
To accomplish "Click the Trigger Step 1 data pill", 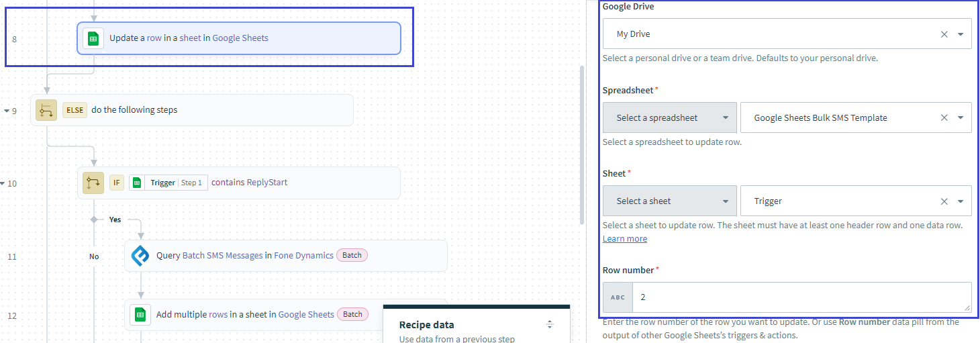I will click(x=168, y=183).
